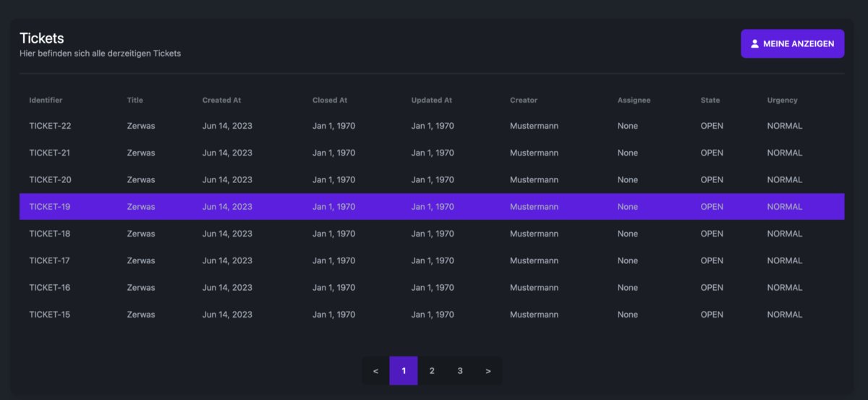Sort by the Created At column header

221,100
